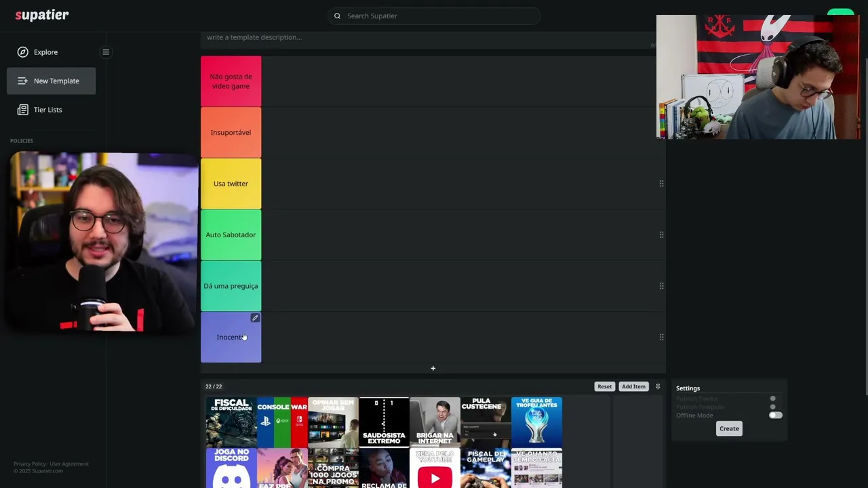Image resolution: width=868 pixels, height=488 pixels.
Task: Select the 'Fiscal de Dificuldade' item thumbnail
Action: [x=231, y=422]
